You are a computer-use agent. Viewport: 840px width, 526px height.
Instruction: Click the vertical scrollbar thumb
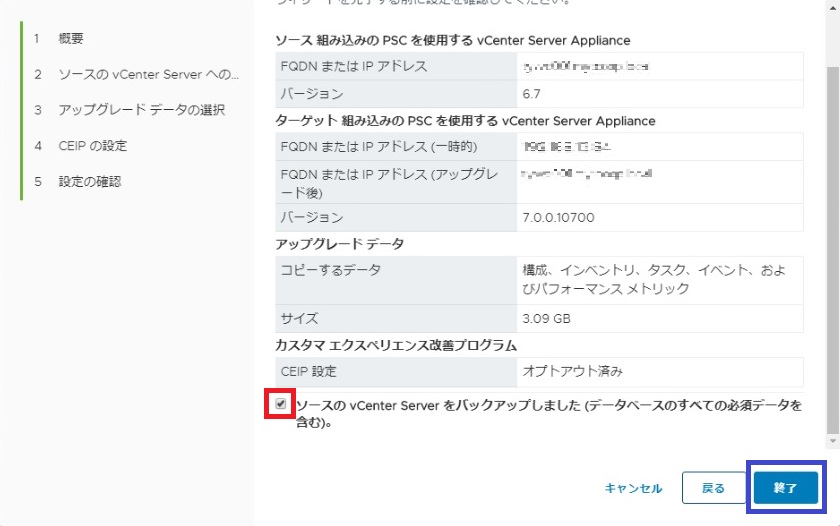(832, 249)
